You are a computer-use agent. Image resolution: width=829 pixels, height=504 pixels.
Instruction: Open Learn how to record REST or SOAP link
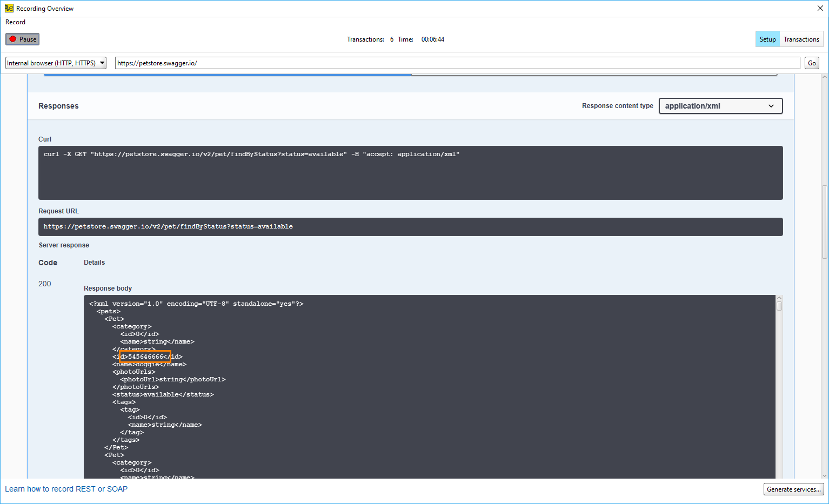[x=66, y=489]
